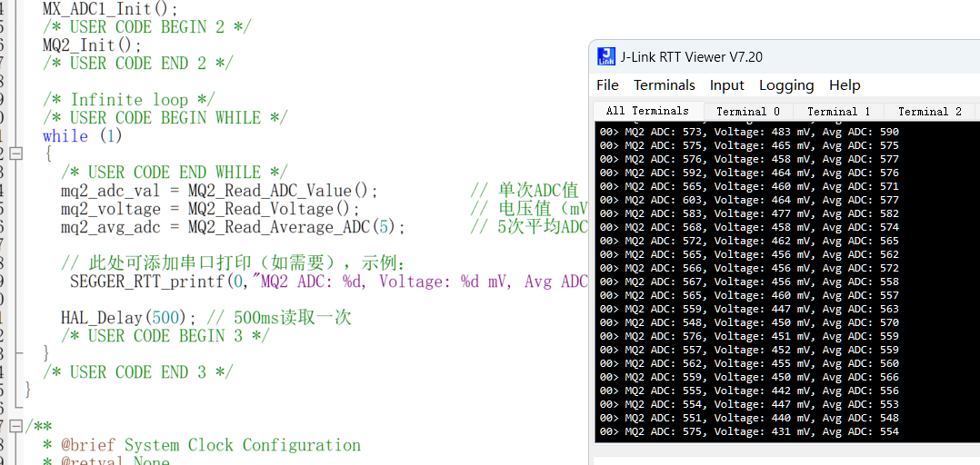Screen dimensions: 980x465
Task: Click the 'USER CODE END WHILE' comment
Action: coord(175,173)
